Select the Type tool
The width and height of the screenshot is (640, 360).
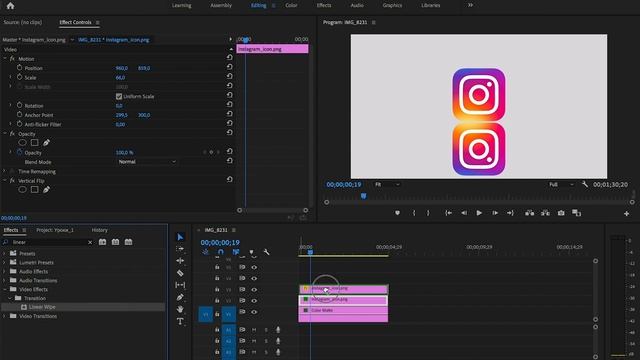[x=180, y=321]
